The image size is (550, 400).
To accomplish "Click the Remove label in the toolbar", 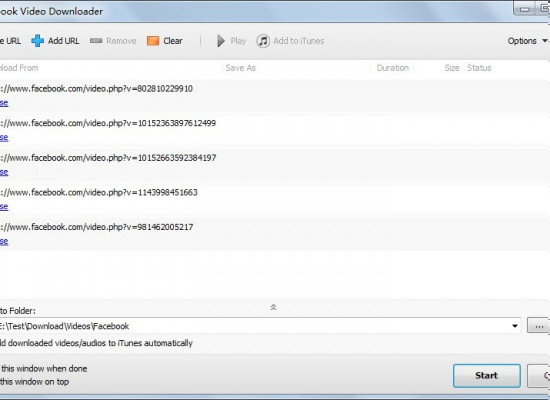I will pyautogui.click(x=121, y=41).
